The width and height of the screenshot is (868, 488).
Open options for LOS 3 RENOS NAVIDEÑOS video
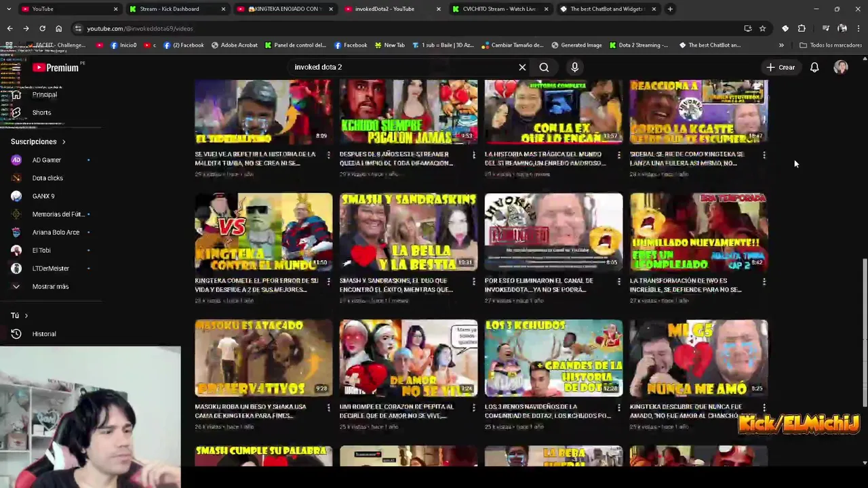click(x=618, y=407)
